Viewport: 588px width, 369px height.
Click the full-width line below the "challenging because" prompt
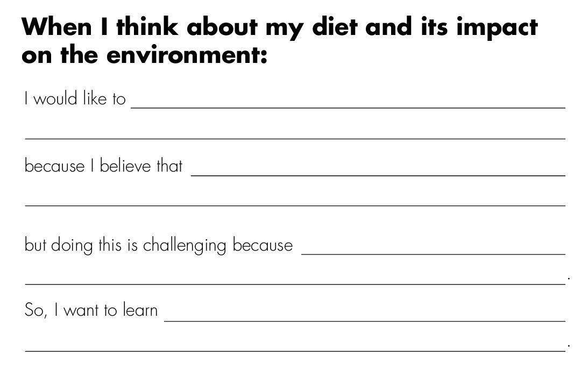[295, 284]
